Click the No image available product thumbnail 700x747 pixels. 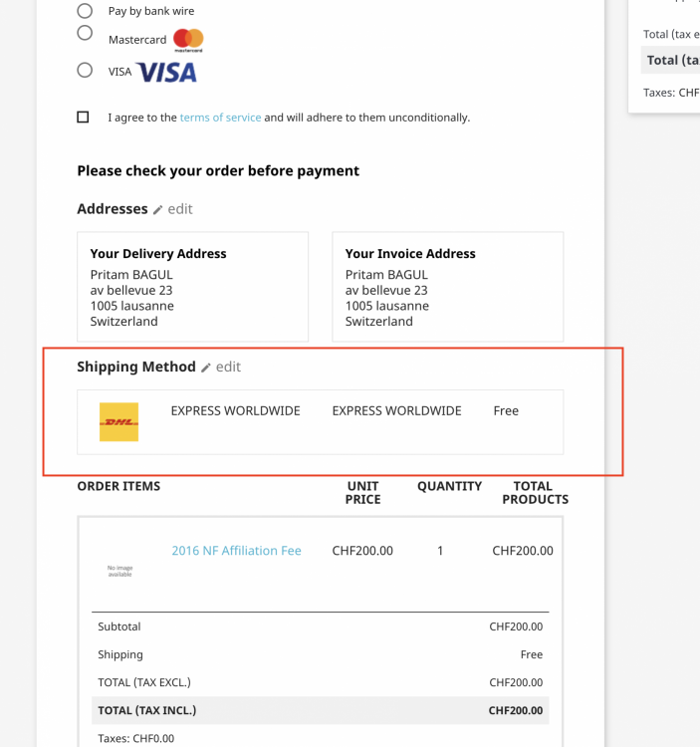[x=119, y=571]
